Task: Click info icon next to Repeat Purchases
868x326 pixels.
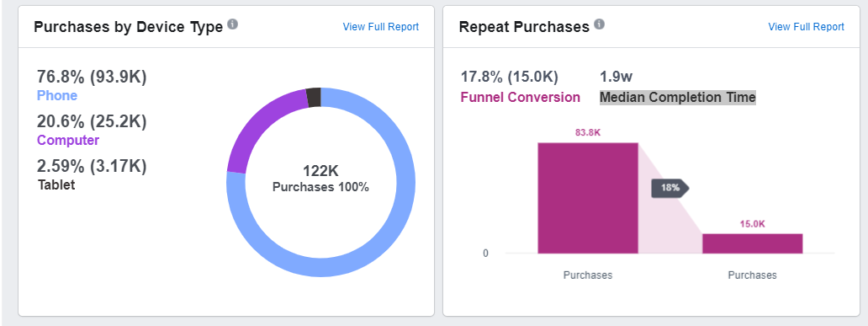Action: [x=599, y=24]
